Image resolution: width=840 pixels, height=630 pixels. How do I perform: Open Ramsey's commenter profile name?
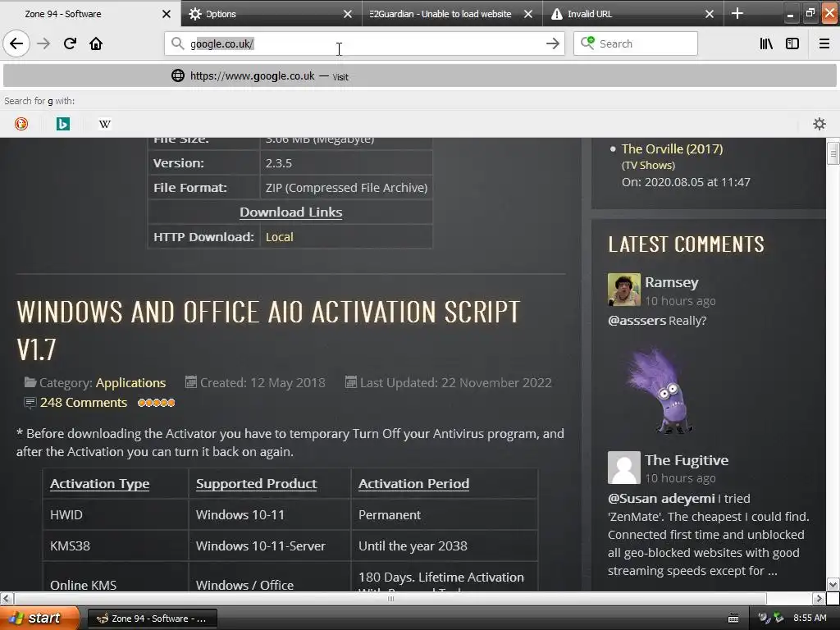(x=671, y=282)
